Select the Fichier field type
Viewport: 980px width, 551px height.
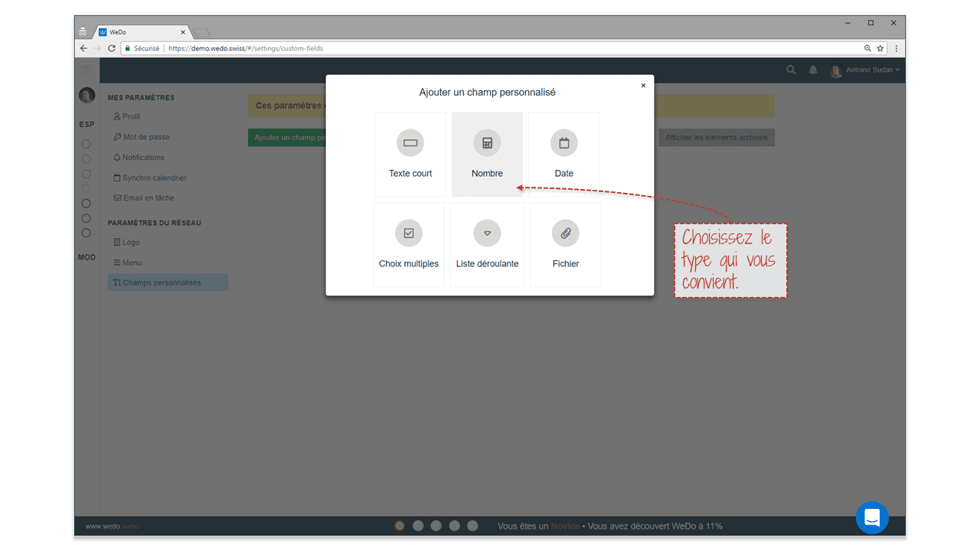coord(566,245)
